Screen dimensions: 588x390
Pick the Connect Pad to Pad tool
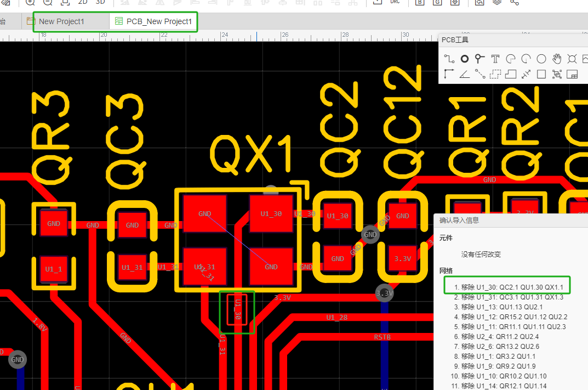pyautogui.click(x=480, y=74)
